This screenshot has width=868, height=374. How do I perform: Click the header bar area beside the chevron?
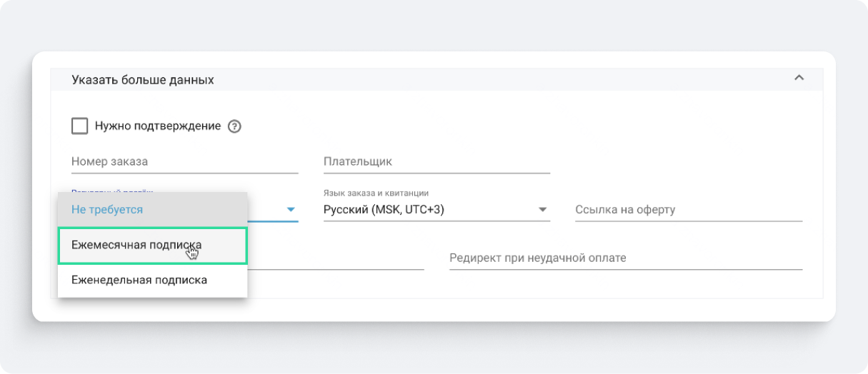[500, 79]
